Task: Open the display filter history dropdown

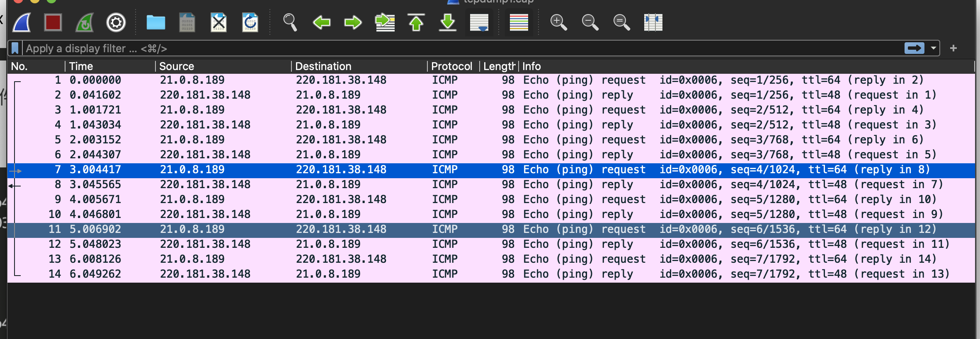Action: coord(933,48)
